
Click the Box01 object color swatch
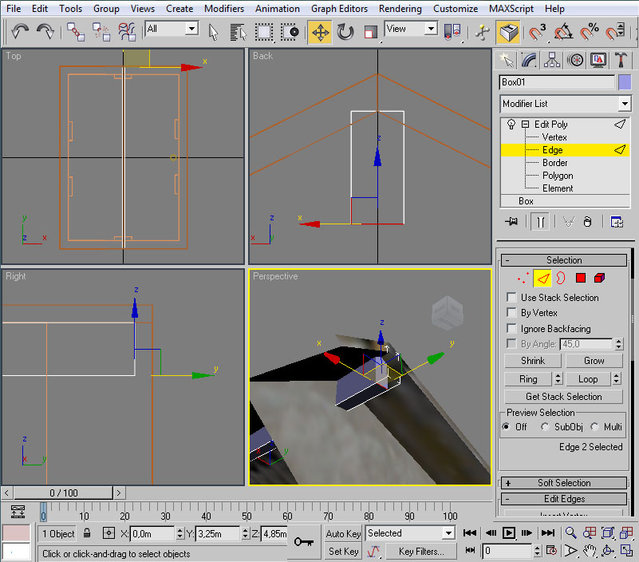tap(624, 82)
